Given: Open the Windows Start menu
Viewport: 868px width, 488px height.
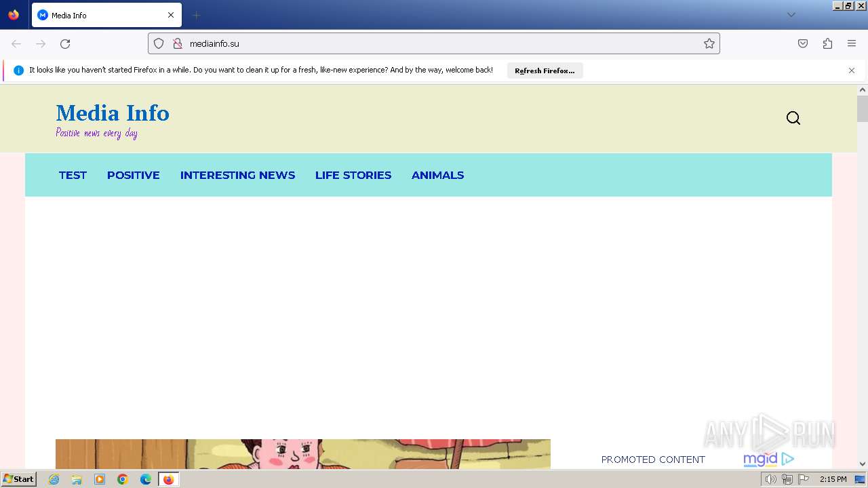Looking at the screenshot, I should (18, 479).
